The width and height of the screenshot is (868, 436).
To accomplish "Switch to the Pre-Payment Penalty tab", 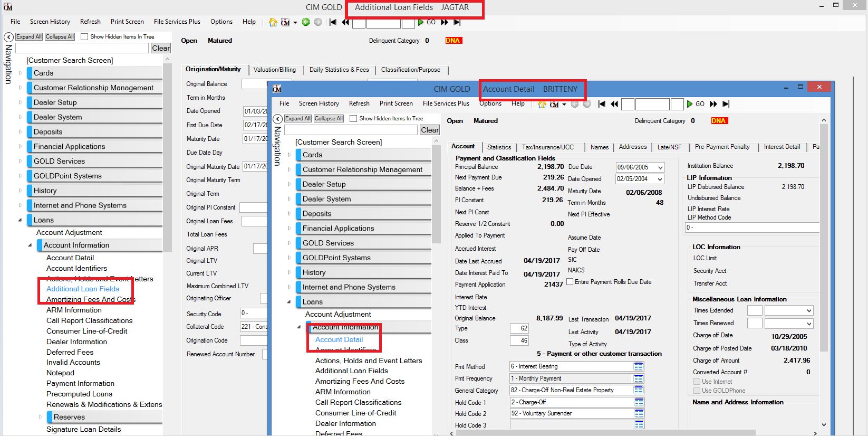I will (722, 147).
